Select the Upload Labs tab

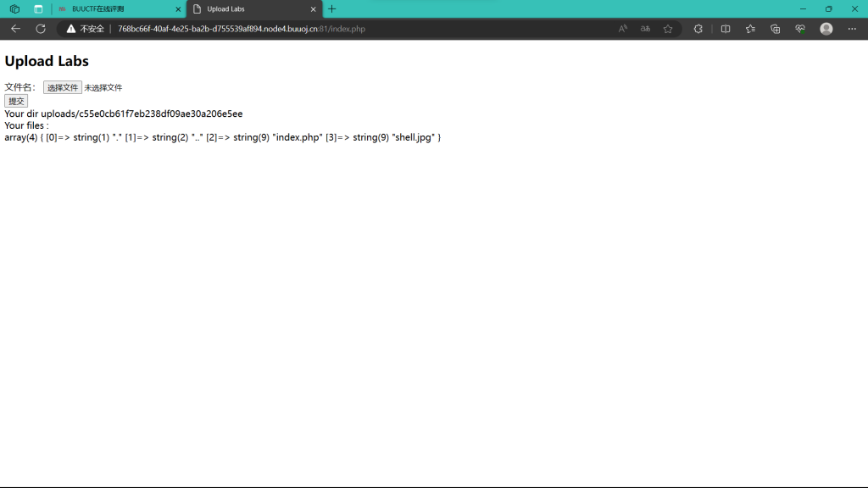pyautogui.click(x=254, y=9)
